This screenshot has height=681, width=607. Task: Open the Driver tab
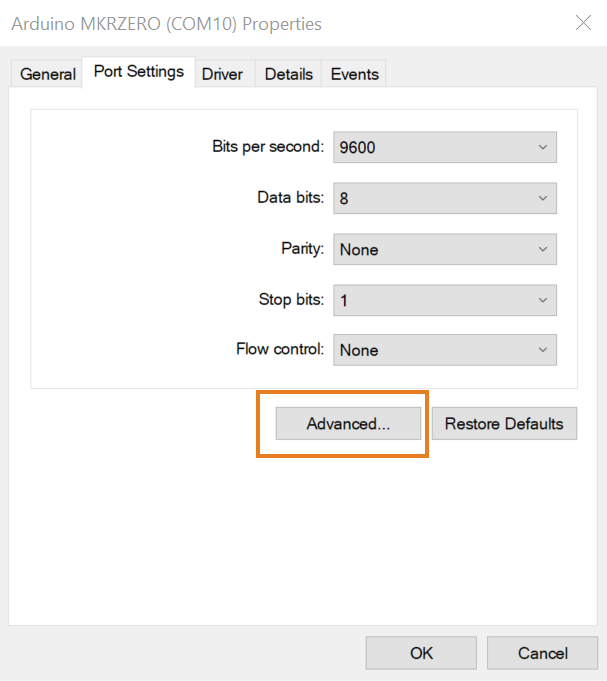click(x=222, y=74)
